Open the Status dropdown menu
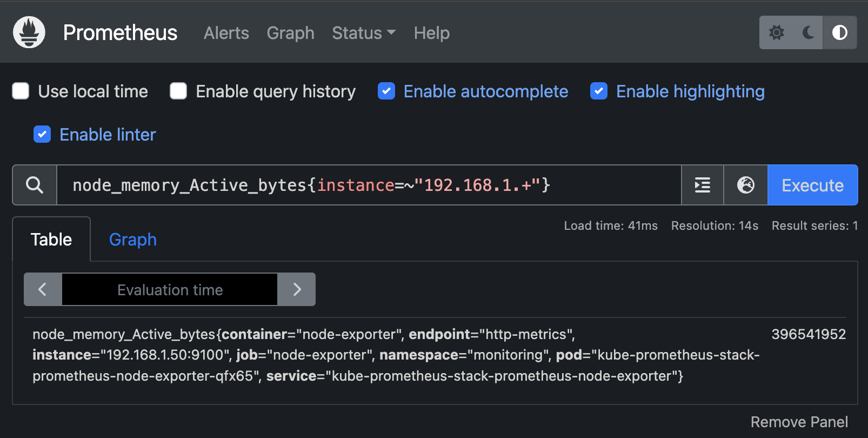Image resolution: width=868 pixels, height=438 pixels. [x=364, y=33]
